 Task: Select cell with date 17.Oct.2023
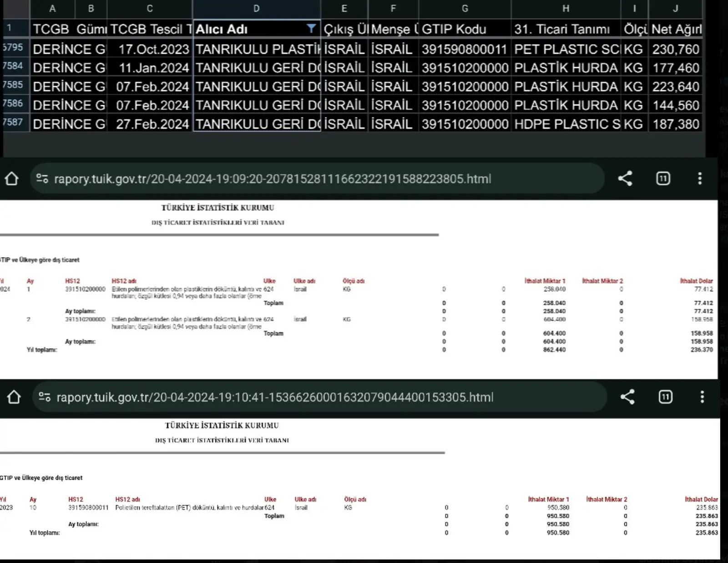point(150,49)
